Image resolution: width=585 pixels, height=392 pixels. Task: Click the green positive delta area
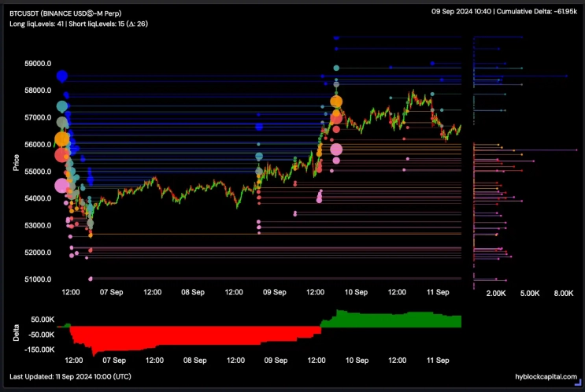click(x=394, y=319)
